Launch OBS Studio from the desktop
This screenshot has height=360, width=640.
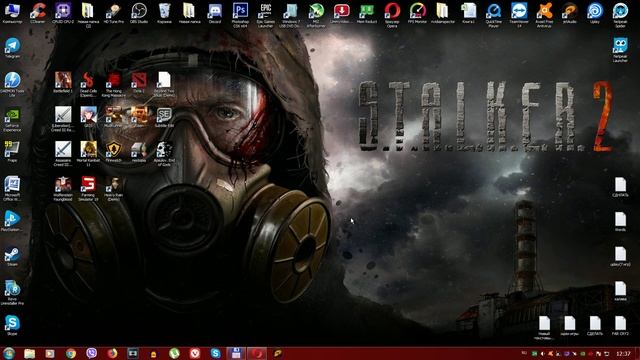(139, 13)
